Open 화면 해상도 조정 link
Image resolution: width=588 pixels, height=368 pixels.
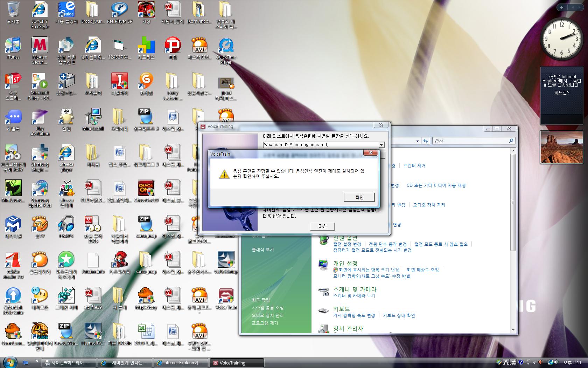422,270
